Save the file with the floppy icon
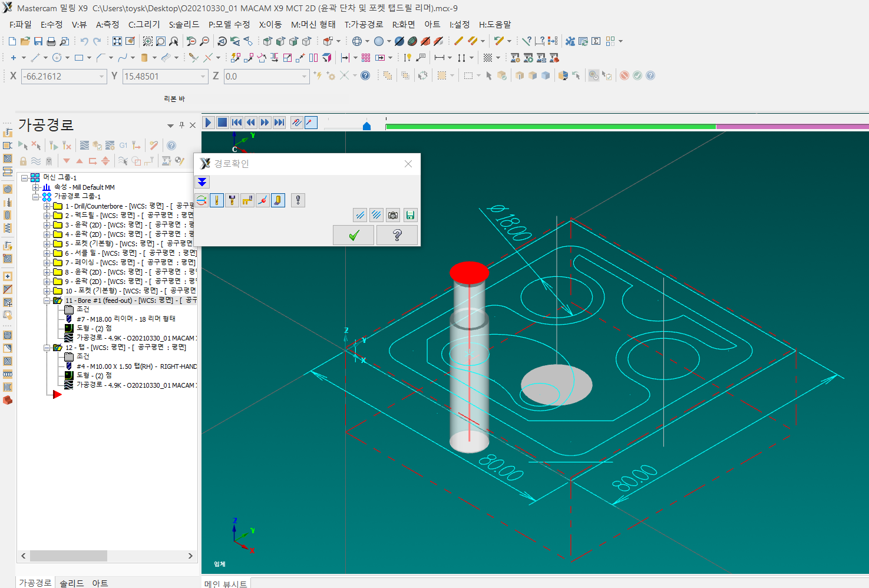The image size is (869, 588). [x=38, y=41]
